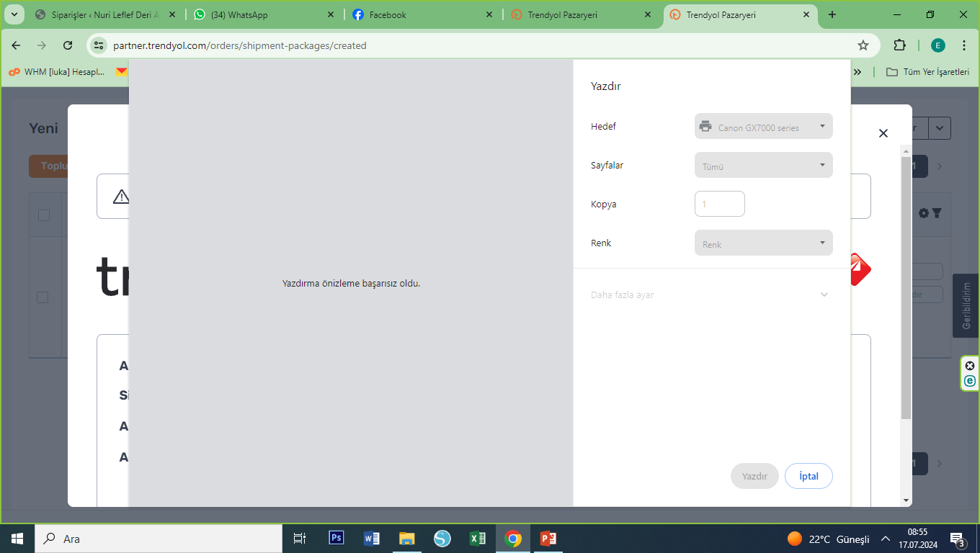View site information icon in address bar
The image size is (980, 553).
pos(99,45)
